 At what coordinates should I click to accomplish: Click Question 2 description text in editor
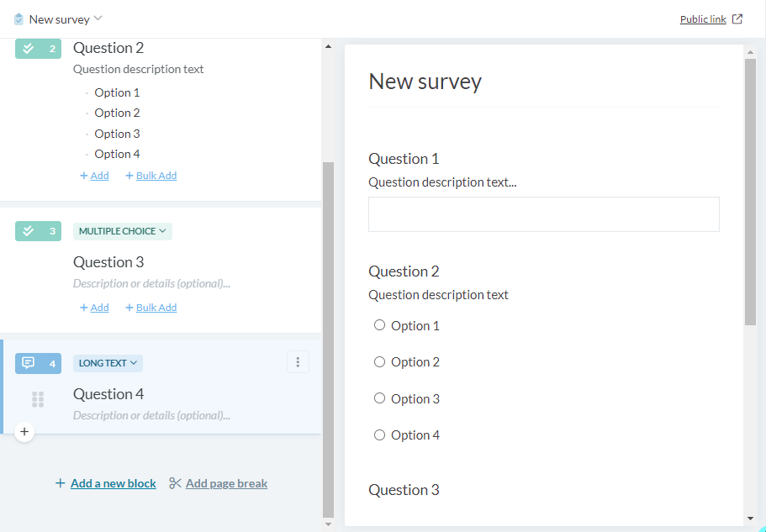click(x=138, y=69)
